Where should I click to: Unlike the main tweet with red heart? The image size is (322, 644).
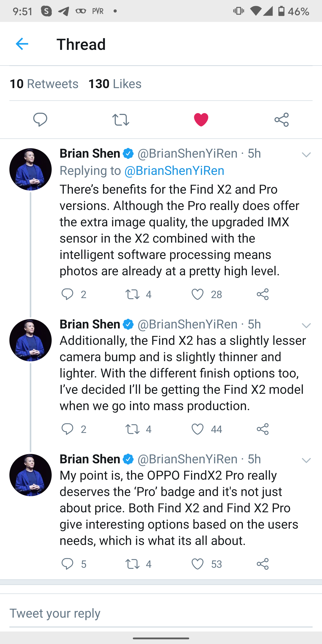[201, 119]
